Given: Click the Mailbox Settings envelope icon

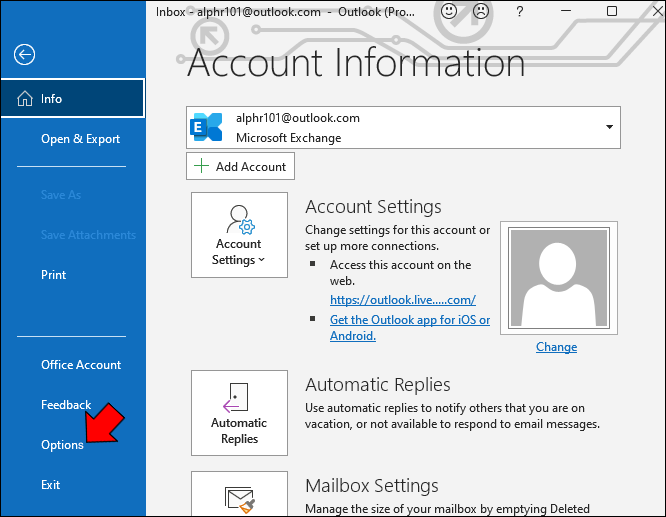Looking at the screenshot, I should click(x=239, y=498).
